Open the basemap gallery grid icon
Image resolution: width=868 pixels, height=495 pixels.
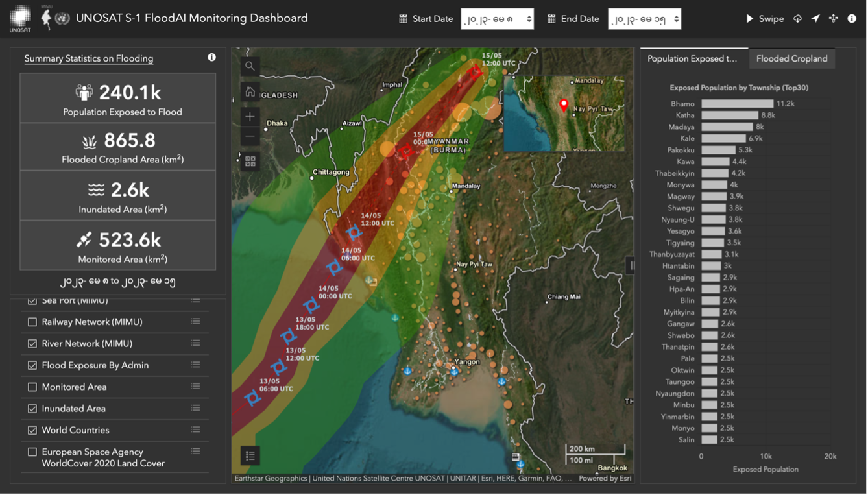point(250,162)
